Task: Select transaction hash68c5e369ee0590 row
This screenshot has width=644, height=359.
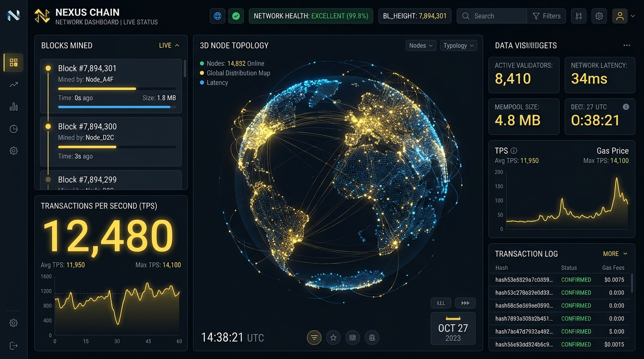Action: 560,305
